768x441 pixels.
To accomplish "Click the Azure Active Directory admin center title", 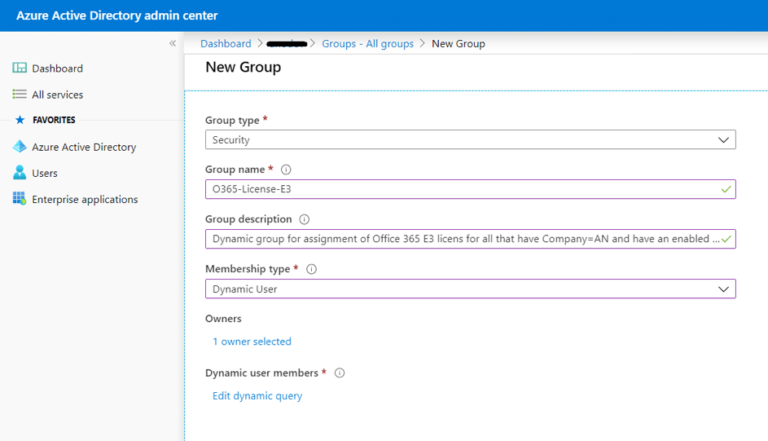I will (117, 16).
